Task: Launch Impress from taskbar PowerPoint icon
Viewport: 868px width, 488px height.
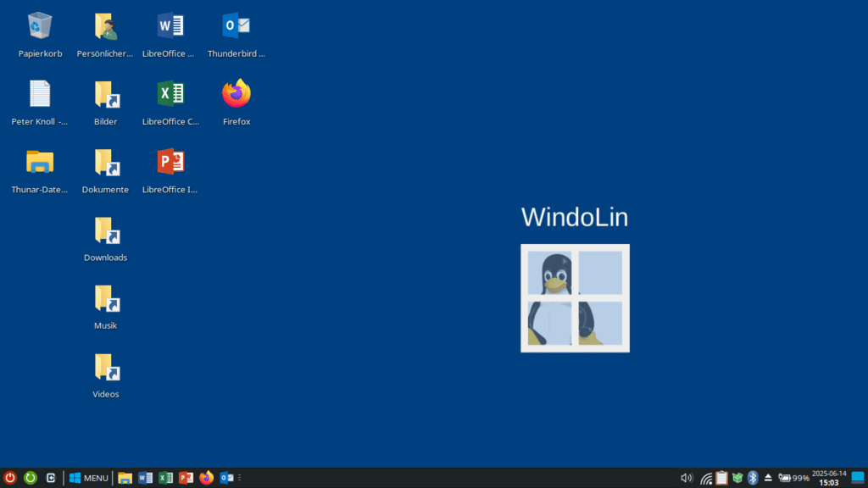Action: pyautogui.click(x=186, y=478)
